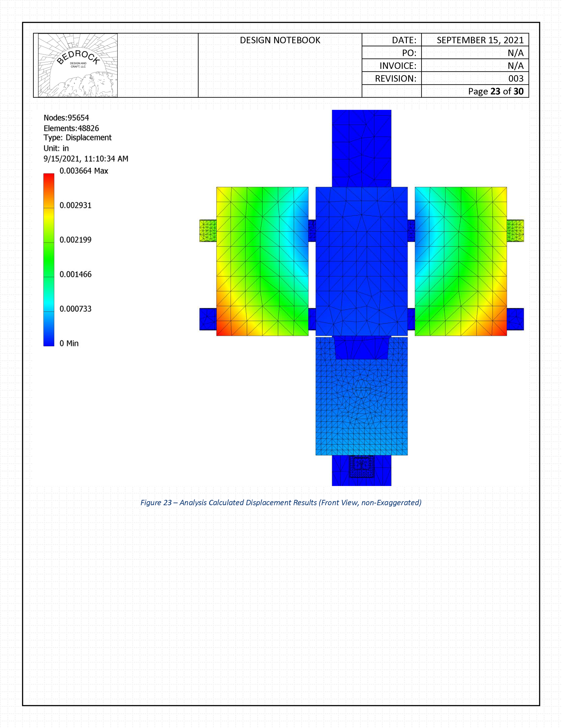The image size is (562, 728).
Task: Click the N/A value beside INVOICE:
Action: pyautogui.click(x=515, y=66)
